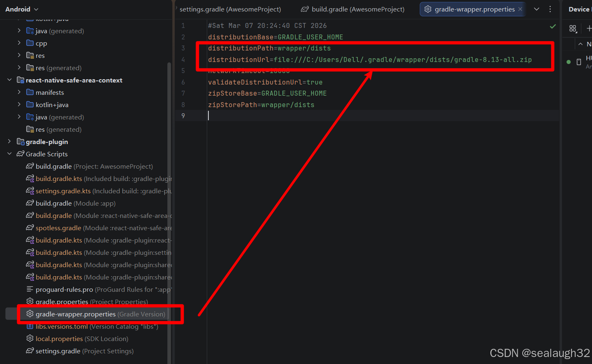Collapse the Gradle Scripts node
Image resolution: width=592 pixels, height=364 pixels.
coord(9,154)
